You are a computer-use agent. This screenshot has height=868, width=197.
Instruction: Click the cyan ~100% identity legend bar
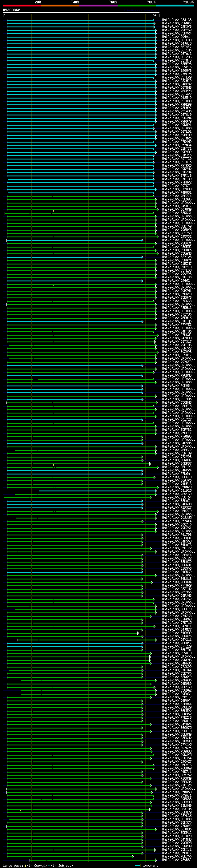pyautogui.click(x=175, y=6)
